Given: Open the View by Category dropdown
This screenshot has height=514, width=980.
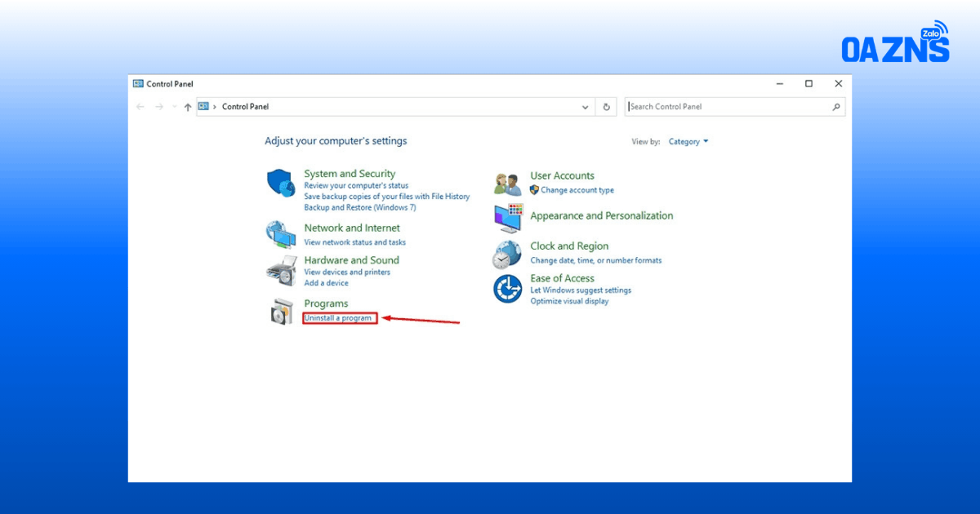Looking at the screenshot, I should coord(688,142).
